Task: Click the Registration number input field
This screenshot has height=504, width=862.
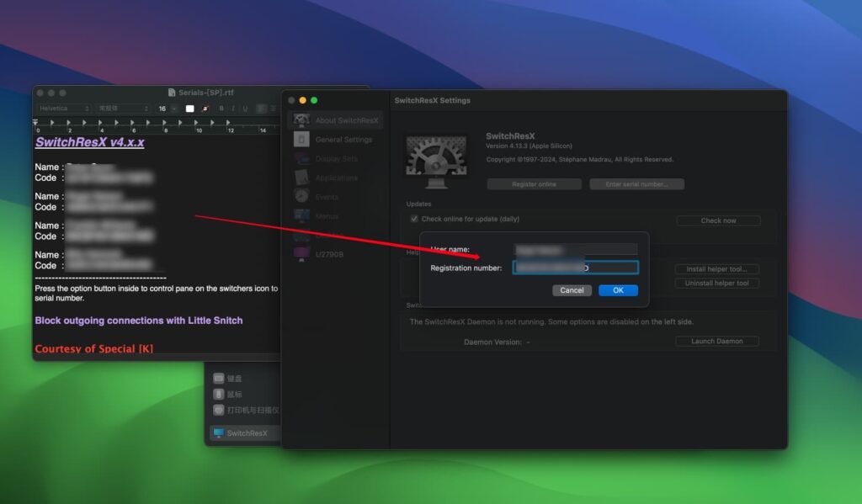Action: (x=575, y=268)
